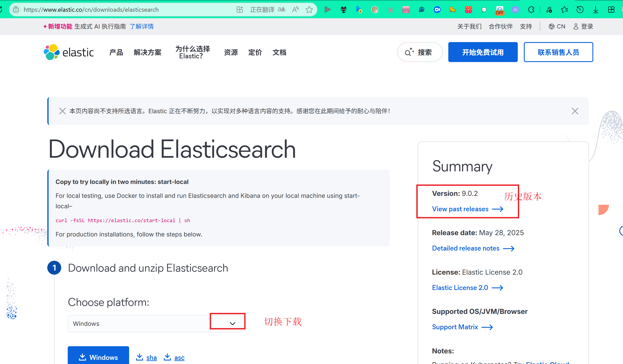Click the 搜索 search field
Screen dimensions: 623x364
click(419, 52)
